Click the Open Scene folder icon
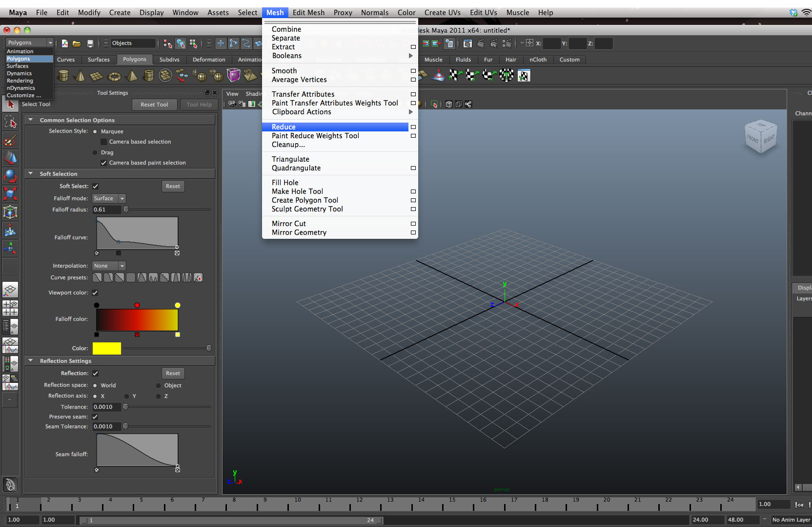812x527 pixels. coord(77,43)
